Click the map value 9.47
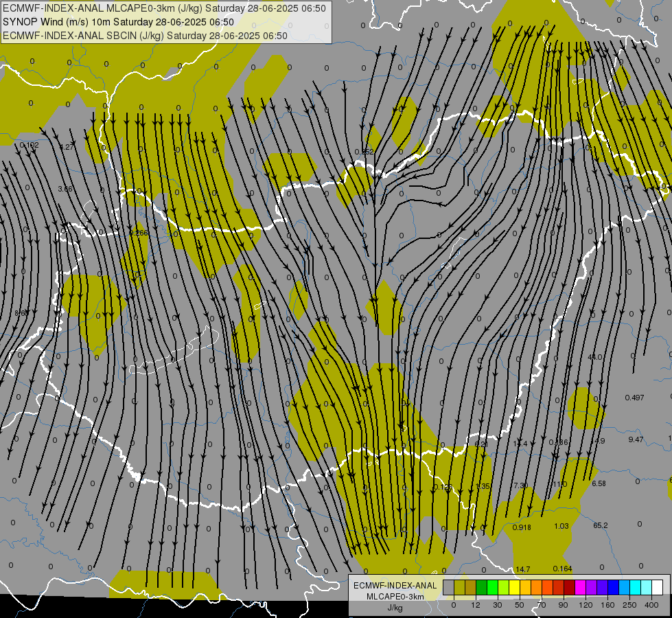The height and width of the screenshot is (618, 672). (636, 439)
